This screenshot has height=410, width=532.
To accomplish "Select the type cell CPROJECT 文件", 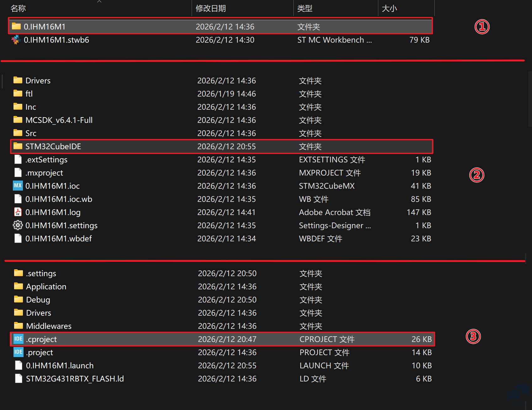I will (x=327, y=339).
